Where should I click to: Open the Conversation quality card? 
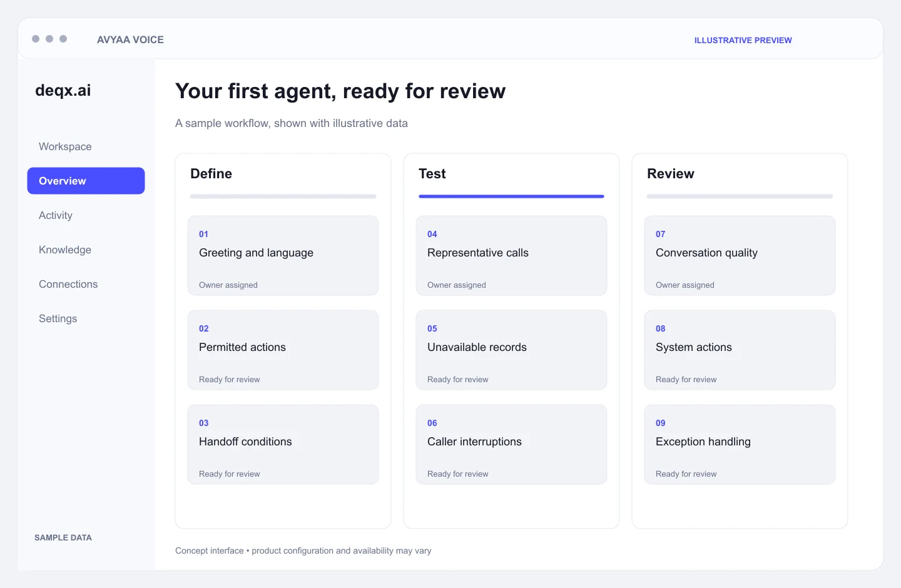[740, 256]
